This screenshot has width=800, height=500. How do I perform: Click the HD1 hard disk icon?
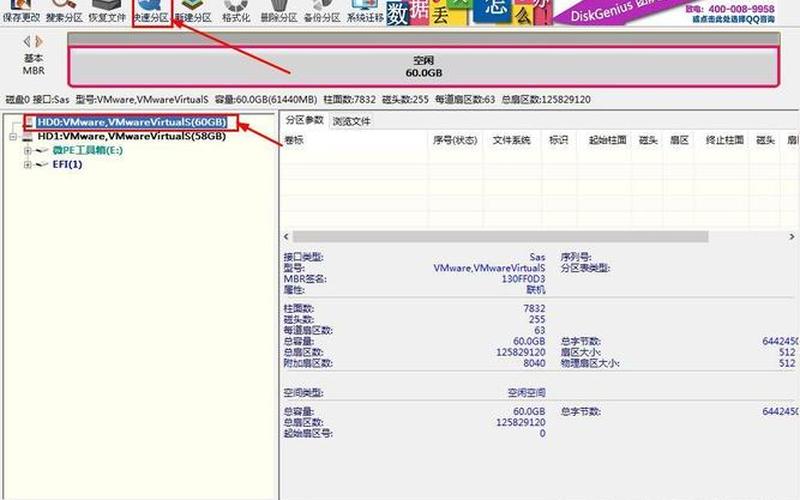(x=28, y=137)
